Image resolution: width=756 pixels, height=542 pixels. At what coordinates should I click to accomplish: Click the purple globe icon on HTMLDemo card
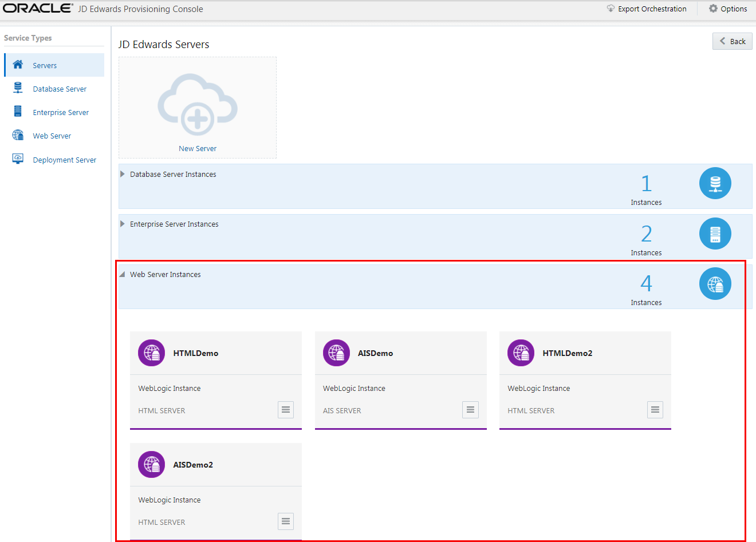[x=151, y=353]
